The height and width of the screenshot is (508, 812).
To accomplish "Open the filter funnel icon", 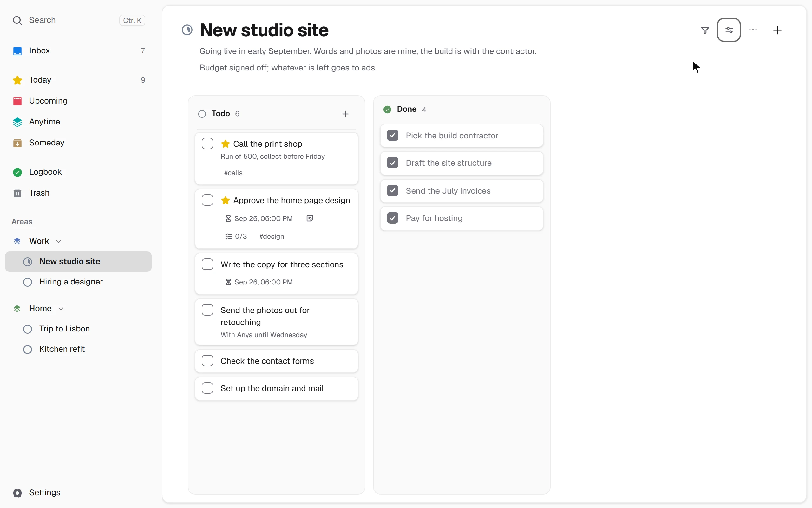I will pos(705,30).
